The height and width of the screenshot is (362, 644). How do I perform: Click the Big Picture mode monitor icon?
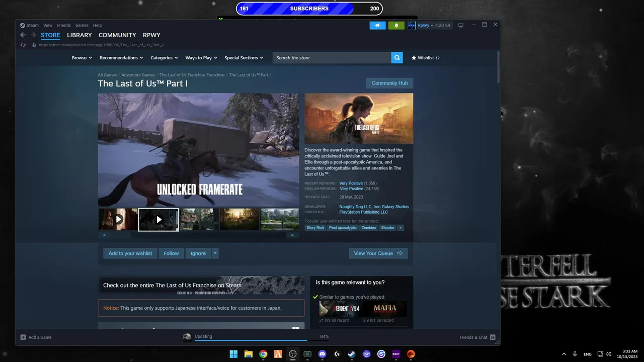460,25
